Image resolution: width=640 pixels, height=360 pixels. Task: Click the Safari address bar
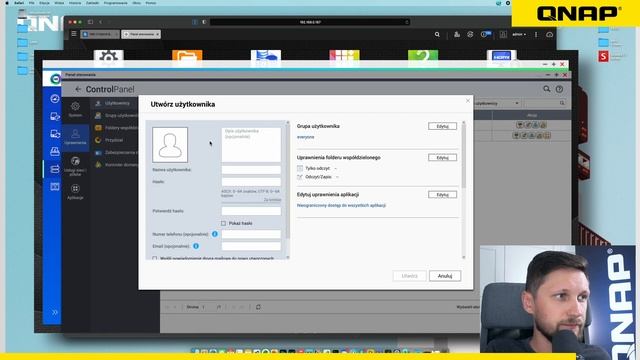(x=310, y=22)
